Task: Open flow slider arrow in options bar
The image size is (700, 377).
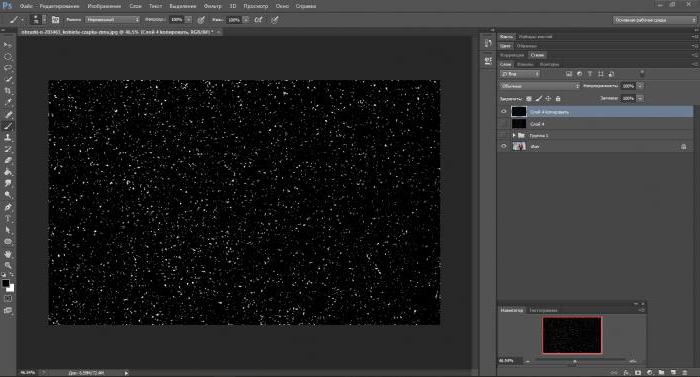Action: coord(246,20)
